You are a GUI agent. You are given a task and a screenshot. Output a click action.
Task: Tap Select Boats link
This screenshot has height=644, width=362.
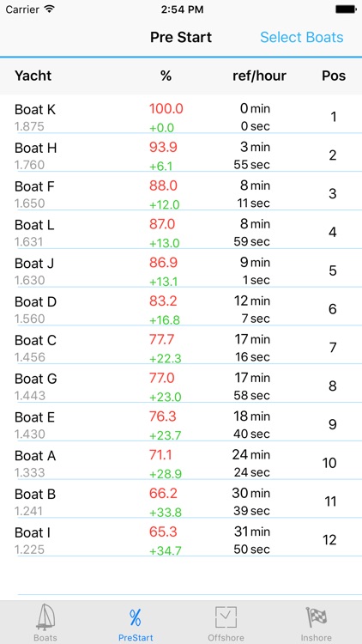(x=302, y=38)
